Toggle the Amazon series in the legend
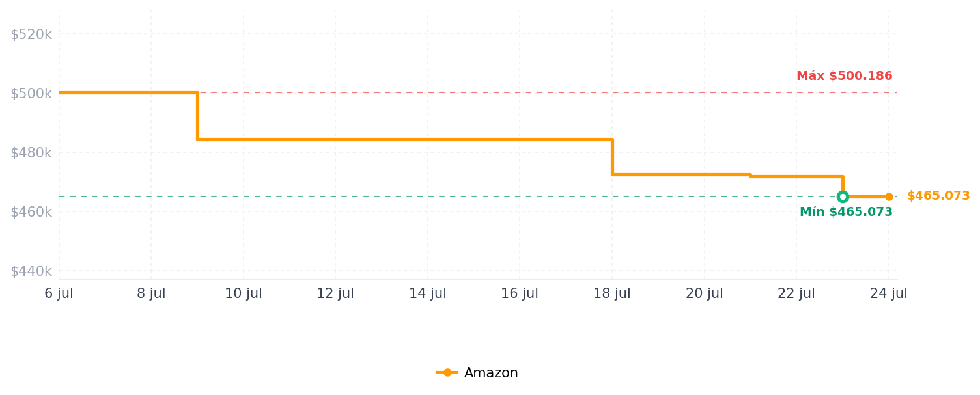 point(477,373)
